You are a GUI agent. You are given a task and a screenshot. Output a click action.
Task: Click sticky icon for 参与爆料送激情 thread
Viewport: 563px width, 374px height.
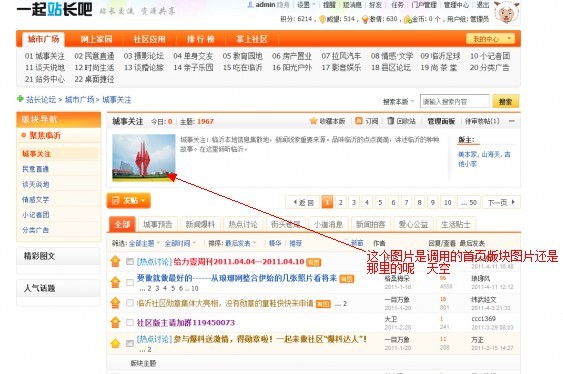(x=115, y=343)
